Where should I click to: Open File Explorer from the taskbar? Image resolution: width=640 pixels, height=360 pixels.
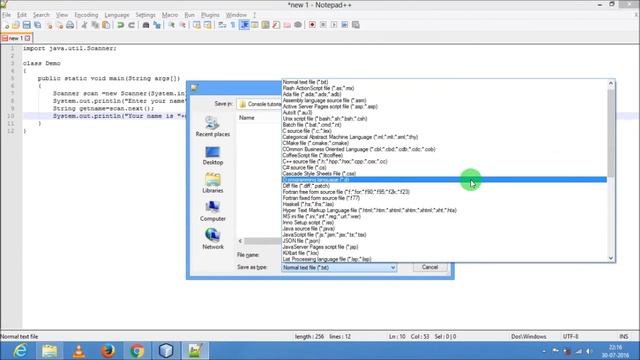tap(49, 351)
